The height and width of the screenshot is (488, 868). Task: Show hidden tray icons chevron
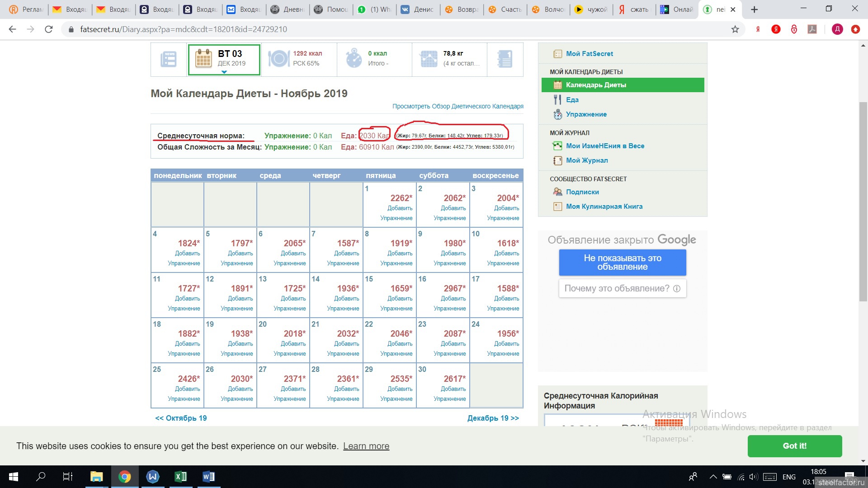(x=713, y=477)
